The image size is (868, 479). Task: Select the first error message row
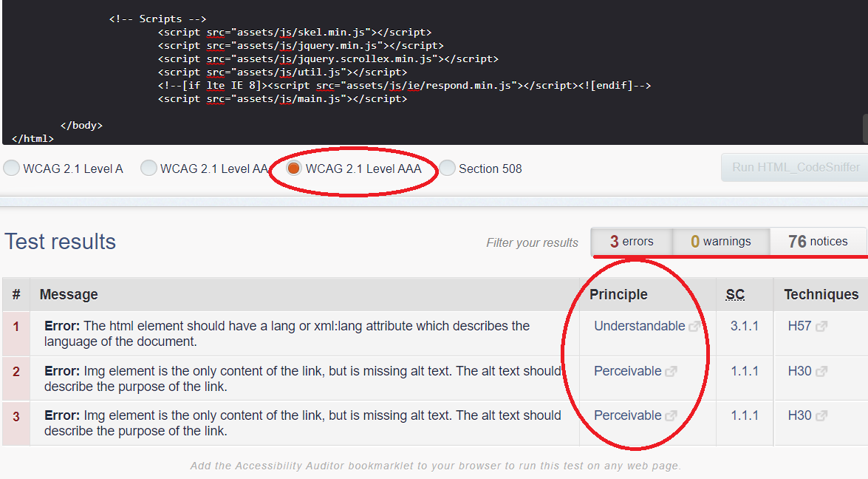click(295, 333)
